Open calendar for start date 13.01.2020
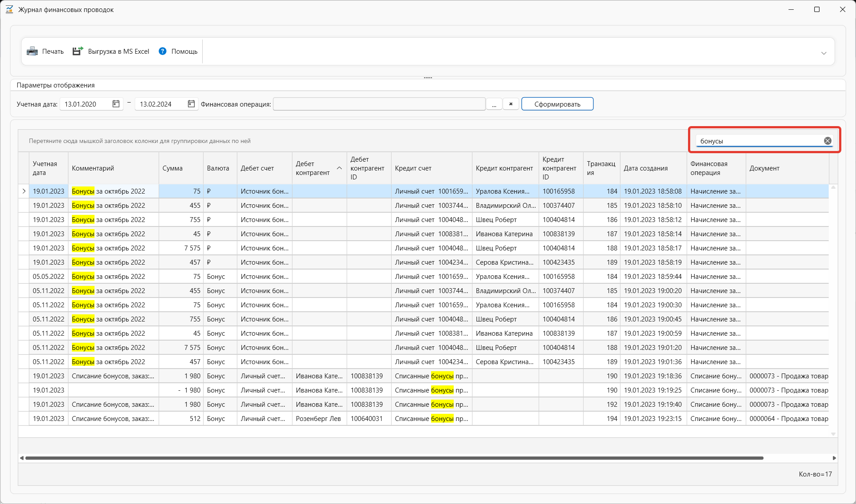Viewport: 856px width, 504px height. (116, 104)
